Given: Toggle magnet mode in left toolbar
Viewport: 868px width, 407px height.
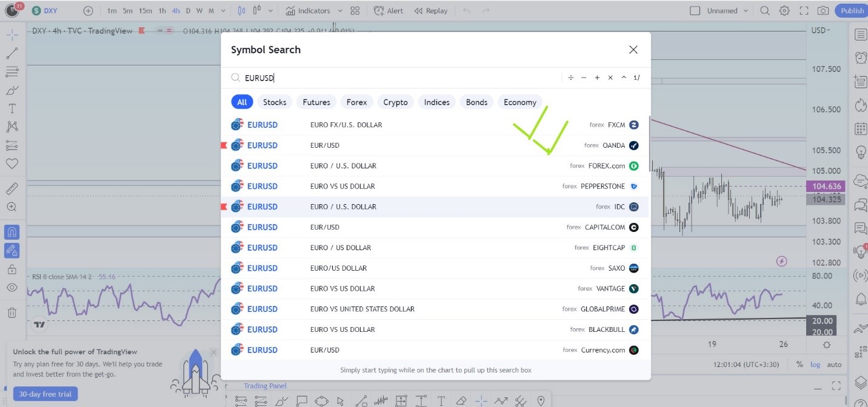Looking at the screenshot, I should (x=12, y=232).
